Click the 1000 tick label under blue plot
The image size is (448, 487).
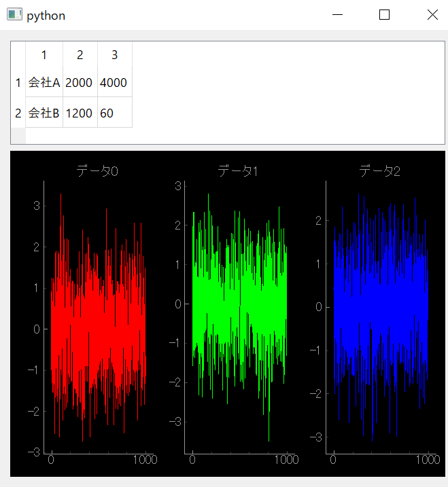(x=428, y=460)
